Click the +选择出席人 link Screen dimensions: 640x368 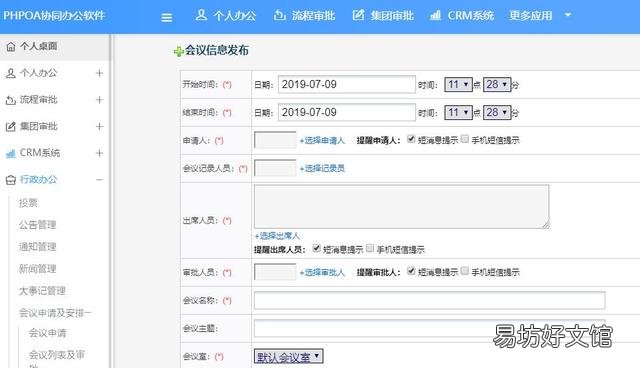pyautogui.click(x=277, y=236)
